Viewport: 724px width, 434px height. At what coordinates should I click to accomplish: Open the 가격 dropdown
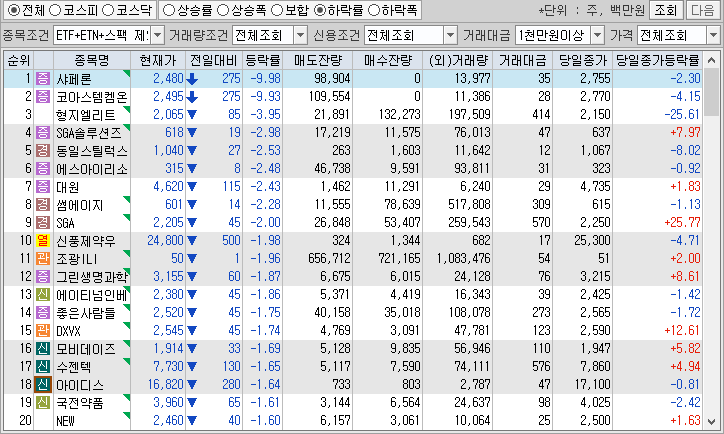[713, 35]
